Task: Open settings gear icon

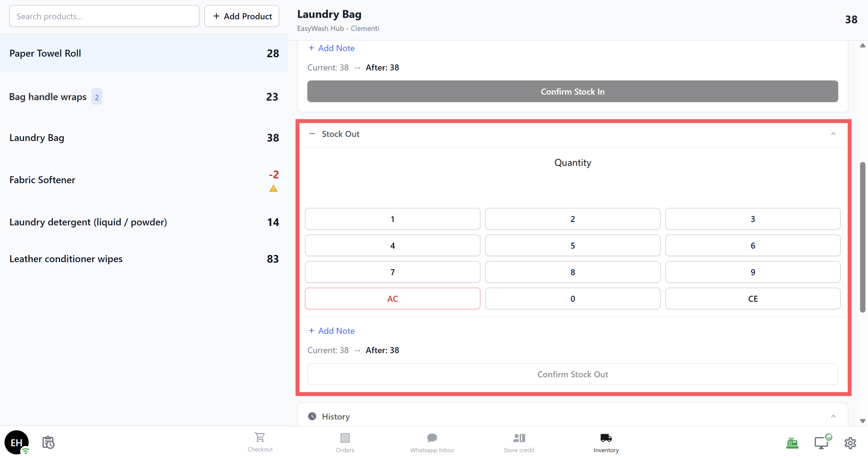Action: 850,443
